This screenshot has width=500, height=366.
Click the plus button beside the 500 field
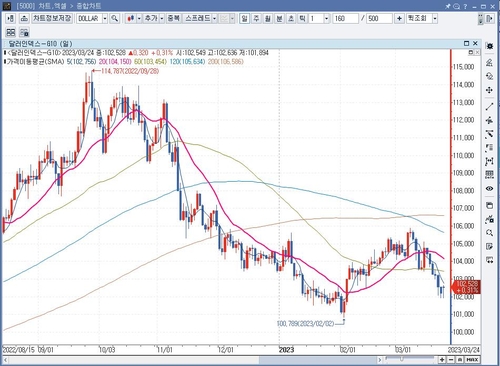(399, 18)
